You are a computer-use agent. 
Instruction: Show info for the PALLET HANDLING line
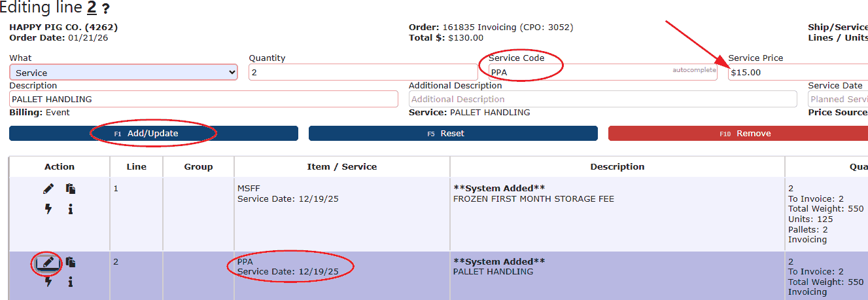tap(71, 282)
